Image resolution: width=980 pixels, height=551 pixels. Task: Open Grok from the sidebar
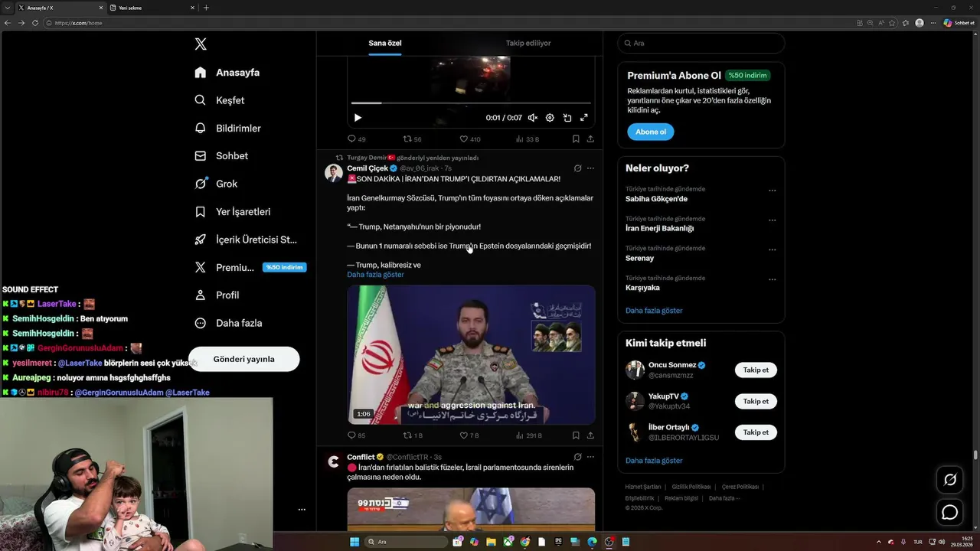tap(216, 184)
